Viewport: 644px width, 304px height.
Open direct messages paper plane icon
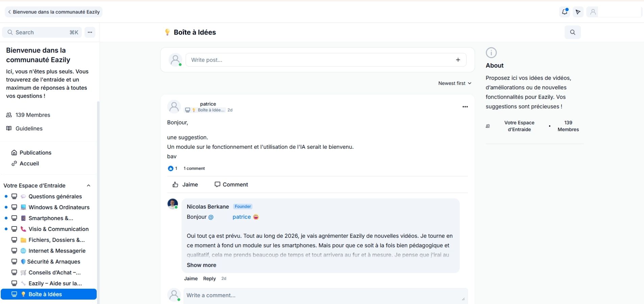click(578, 12)
